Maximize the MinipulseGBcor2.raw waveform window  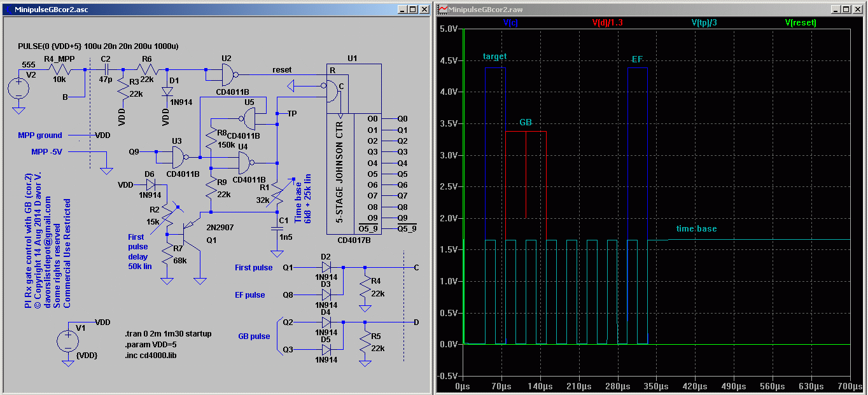click(x=846, y=9)
